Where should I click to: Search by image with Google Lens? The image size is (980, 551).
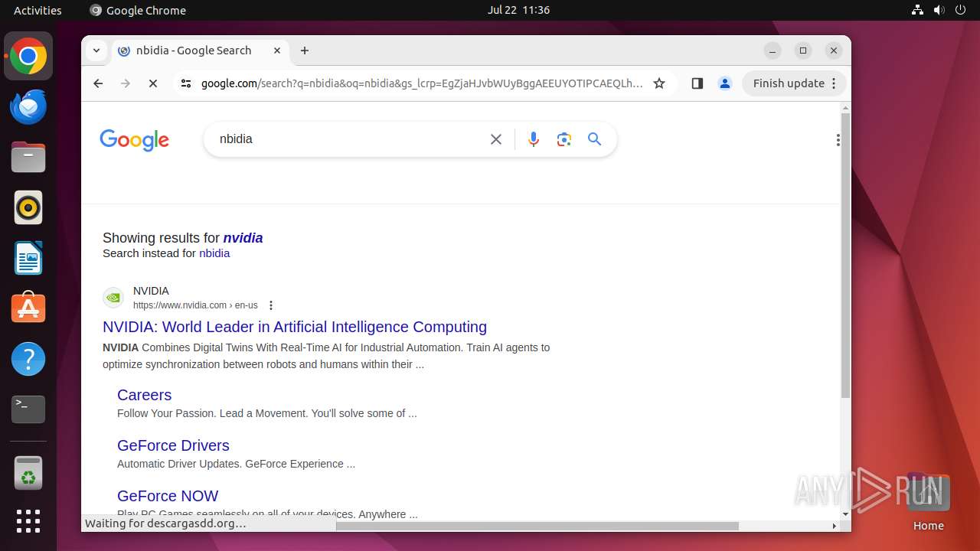[564, 139]
